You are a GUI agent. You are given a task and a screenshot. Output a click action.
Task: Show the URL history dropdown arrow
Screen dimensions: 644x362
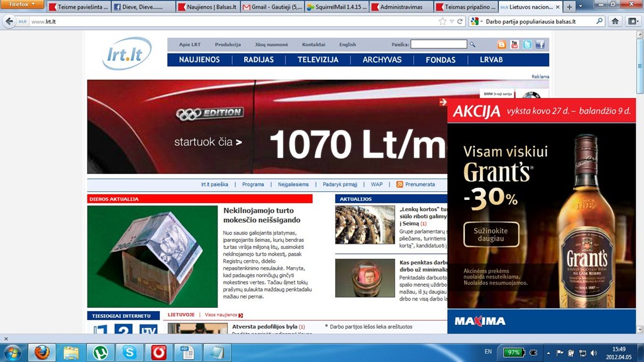(452, 21)
